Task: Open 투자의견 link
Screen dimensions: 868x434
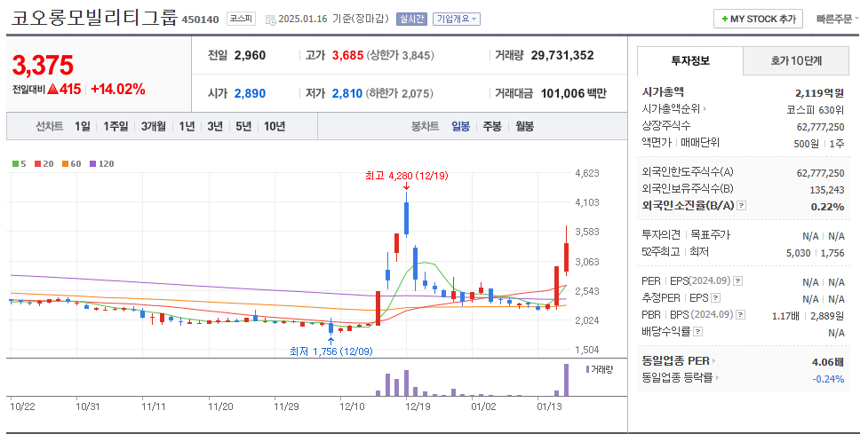Action: (x=662, y=235)
